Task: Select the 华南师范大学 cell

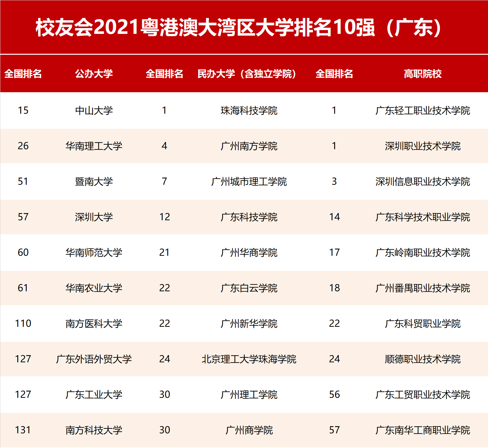Action: pos(94,253)
